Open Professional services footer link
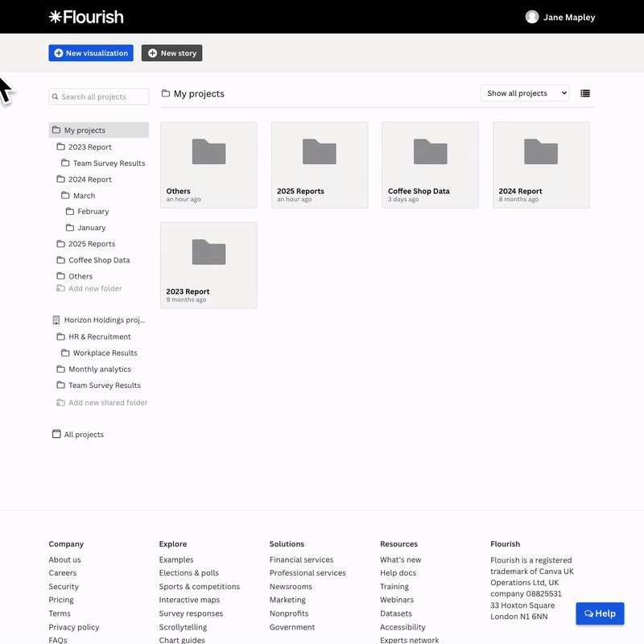 pyautogui.click(x=308, y=573)
